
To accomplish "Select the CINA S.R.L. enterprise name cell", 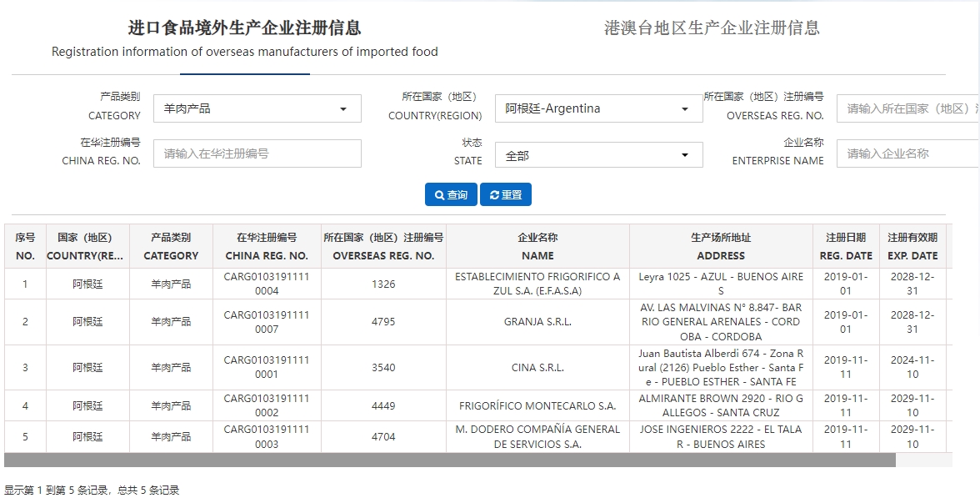I will 537,366.
